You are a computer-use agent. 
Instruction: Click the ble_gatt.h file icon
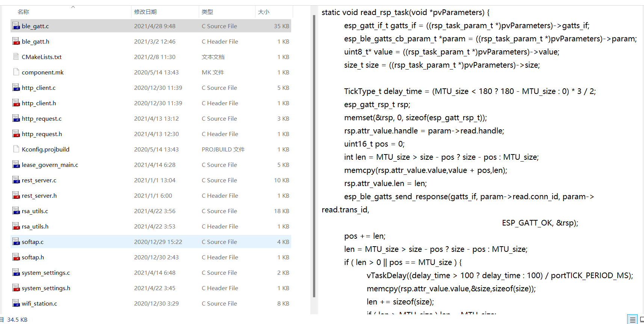pyautogui.click(x=16, y=41)
